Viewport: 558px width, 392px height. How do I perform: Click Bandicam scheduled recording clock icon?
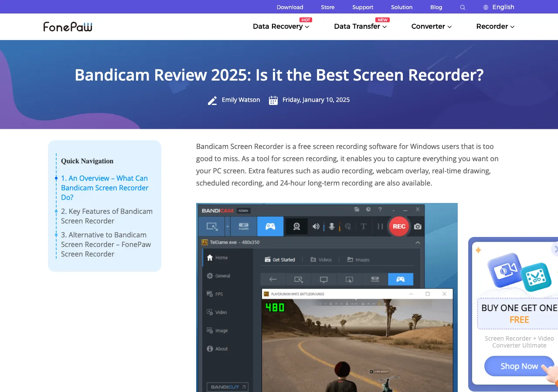click(x=368, y=210)
